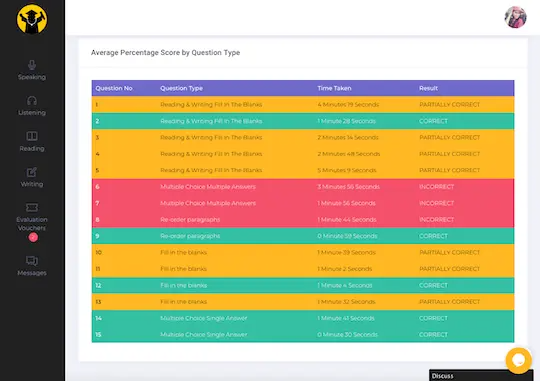Click question number 10 cell
Screen dimensions: 540x381
(98, 253)
